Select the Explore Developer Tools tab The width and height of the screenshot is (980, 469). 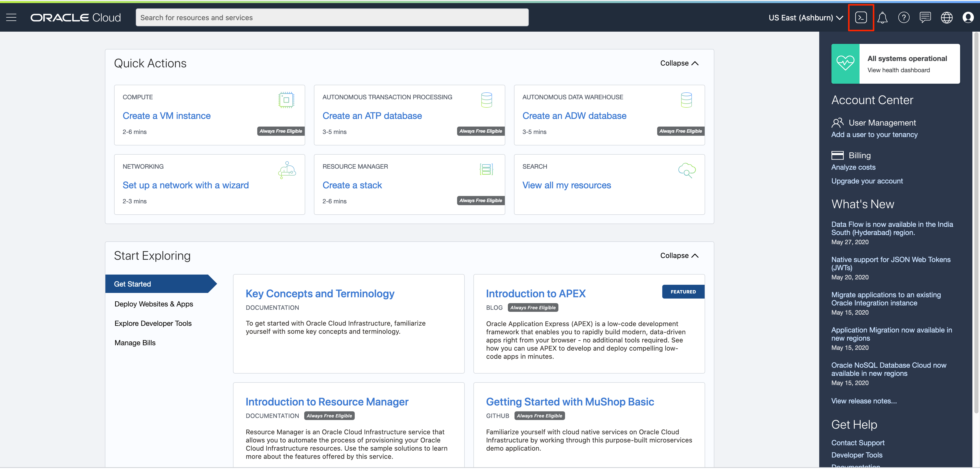[x=153, y=323]
